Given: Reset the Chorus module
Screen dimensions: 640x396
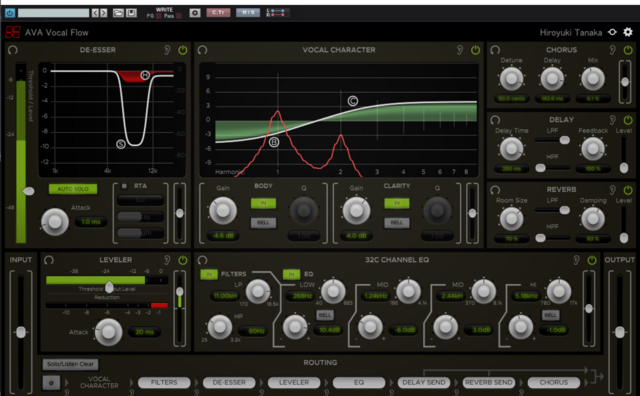Looking at the screenshot, I should (495, 50).
